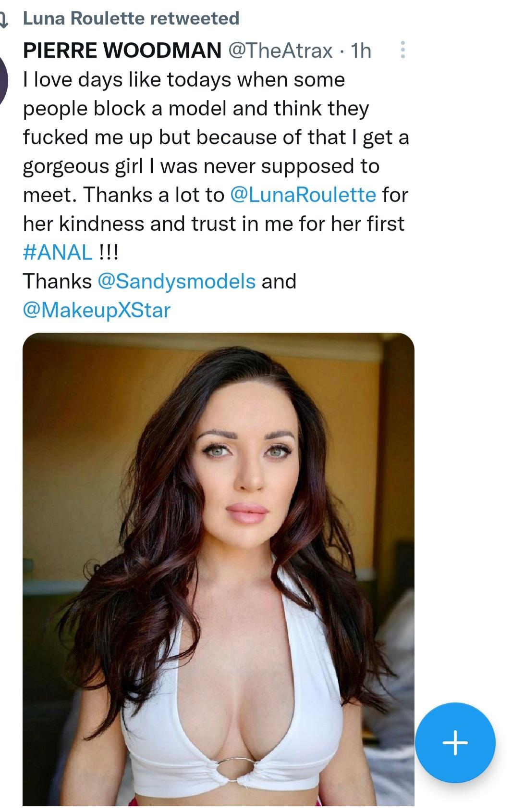
Task: Visit the @MakeupXStar mention
Action: 97,310
